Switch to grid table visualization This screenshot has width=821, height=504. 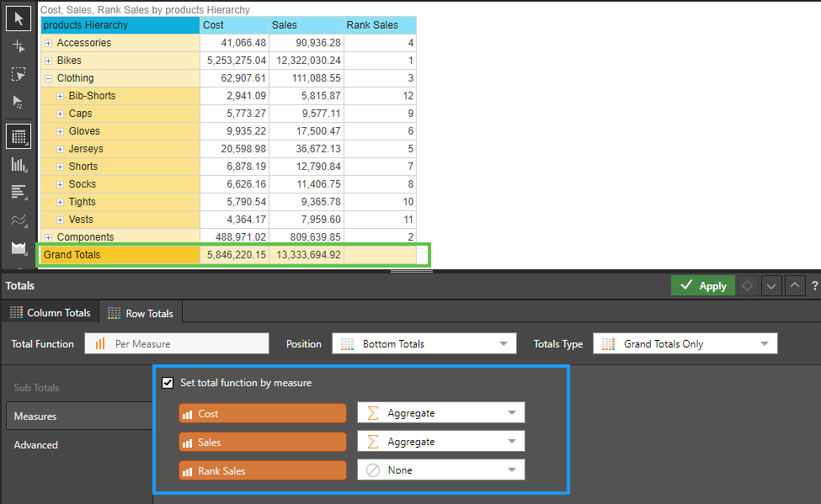(19, 135)
